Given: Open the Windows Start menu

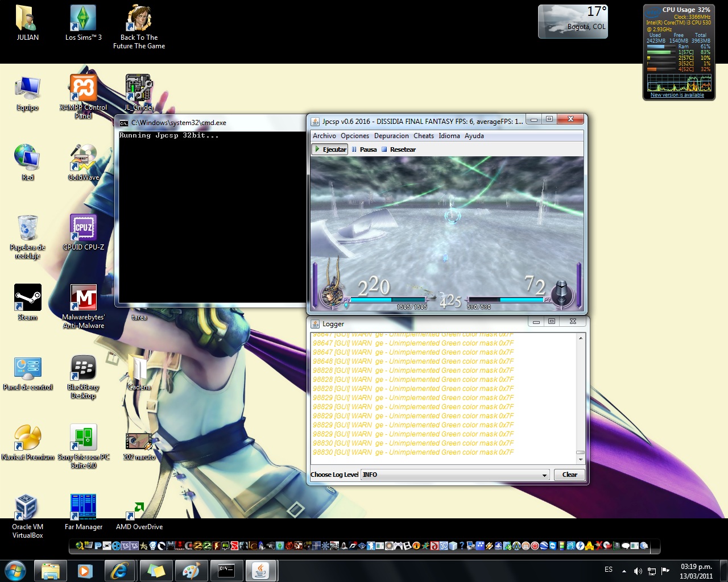Looking at the screenshot, I should point(15,571).
